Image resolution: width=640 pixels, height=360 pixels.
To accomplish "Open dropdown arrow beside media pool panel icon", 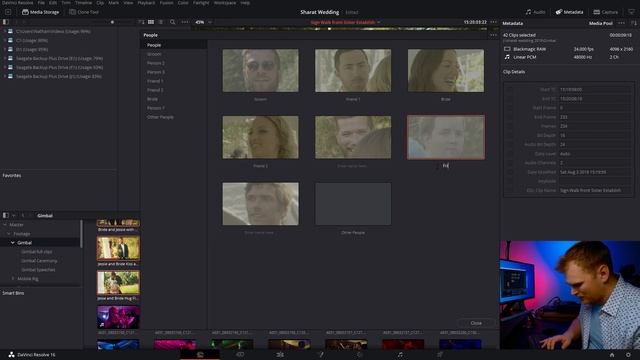I will 13,216.
